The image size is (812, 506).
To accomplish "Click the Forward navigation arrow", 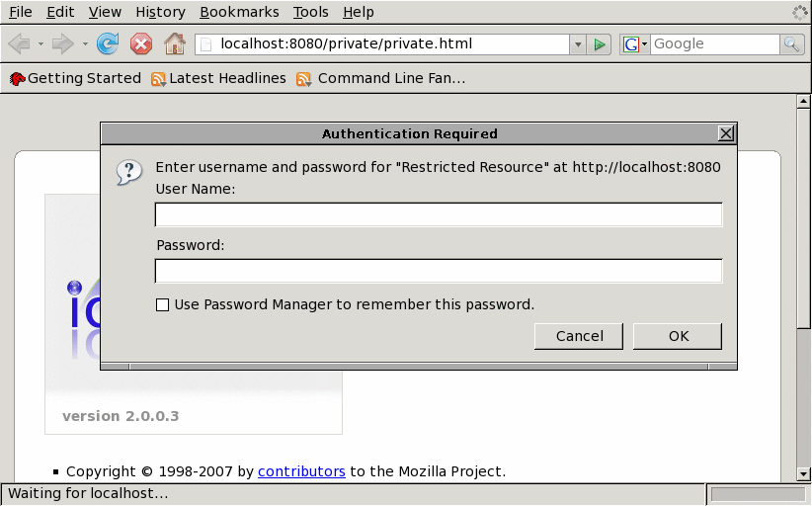I will pos(62,44).
